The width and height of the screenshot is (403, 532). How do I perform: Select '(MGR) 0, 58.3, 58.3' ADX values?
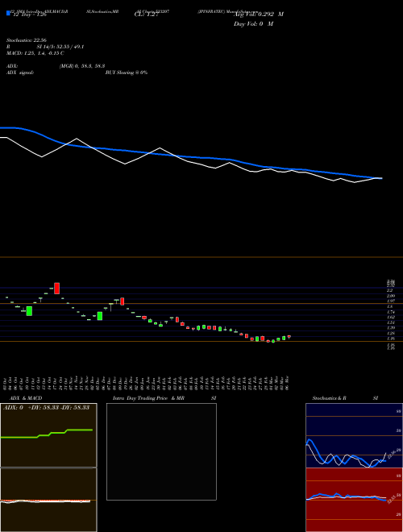coord(82,66)
